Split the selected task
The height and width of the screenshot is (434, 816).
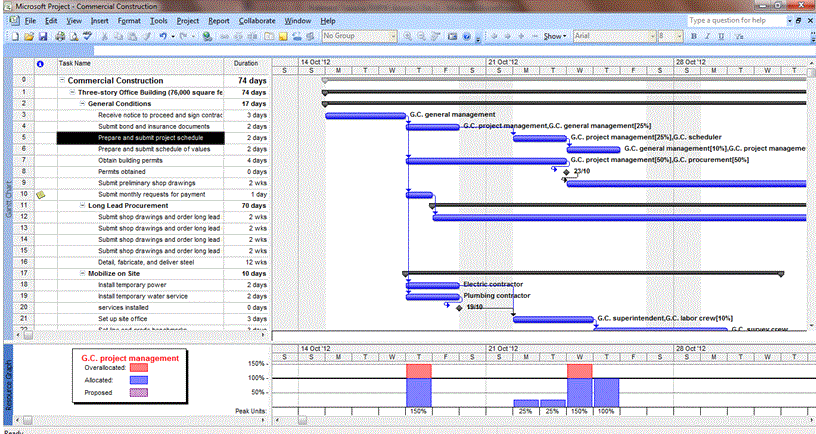252,36
